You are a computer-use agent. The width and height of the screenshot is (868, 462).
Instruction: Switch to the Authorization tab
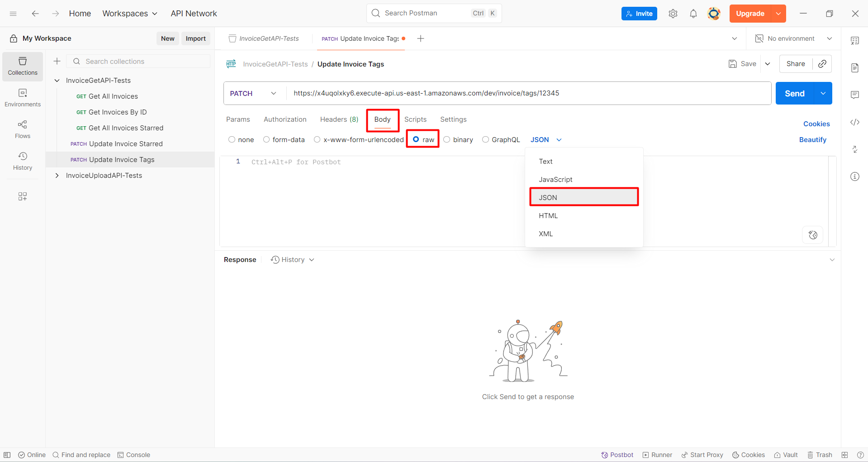(x=285, y=119)
